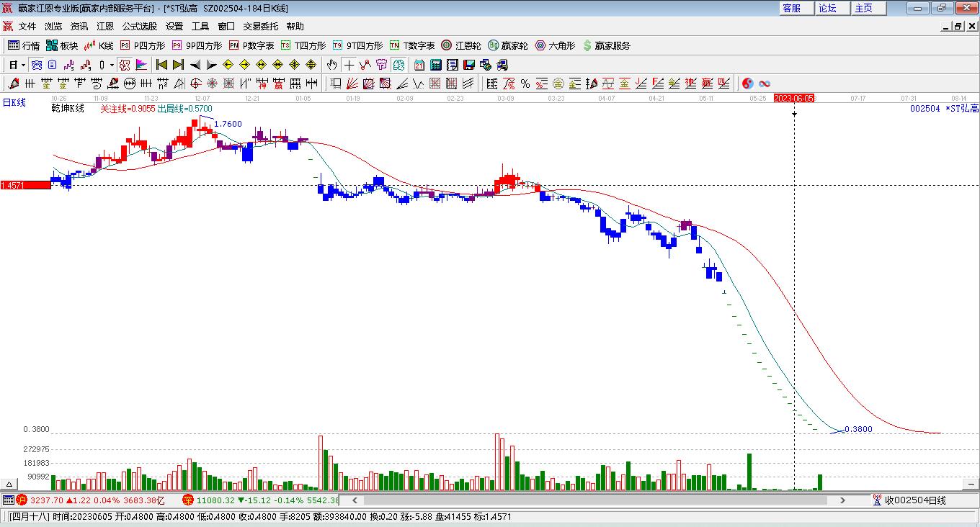
Task: Step forward with the black right arrow
Action: pos(211,65)
